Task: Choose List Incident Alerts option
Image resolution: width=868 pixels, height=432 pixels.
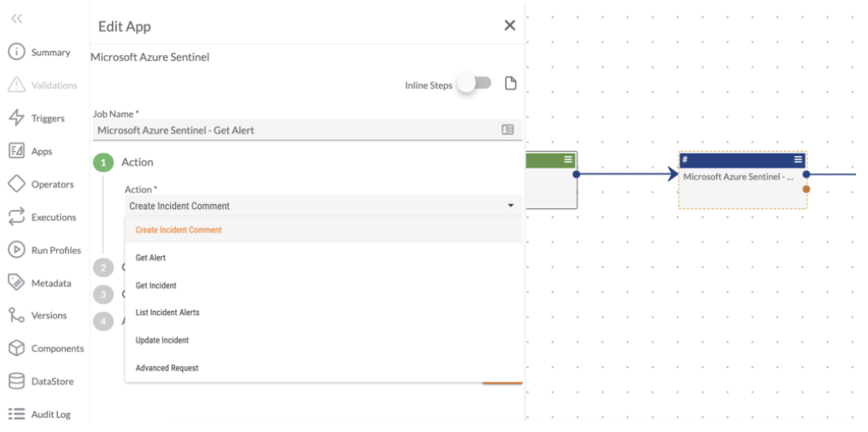Action: coord(324,312)
